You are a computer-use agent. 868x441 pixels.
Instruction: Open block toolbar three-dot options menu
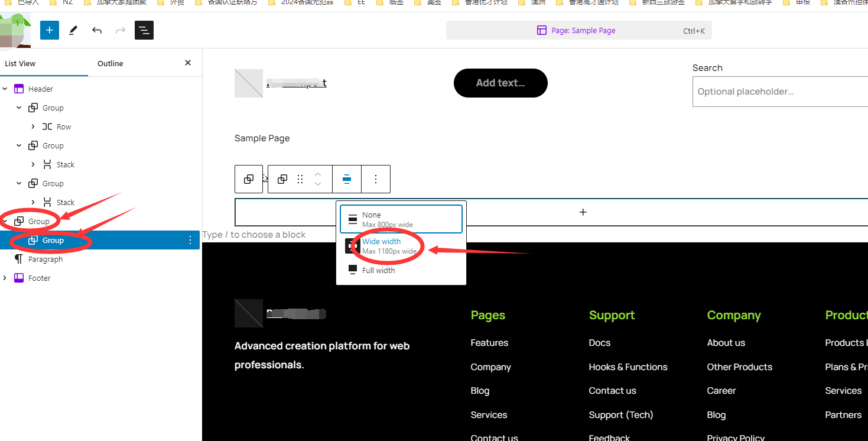point(376,179)
